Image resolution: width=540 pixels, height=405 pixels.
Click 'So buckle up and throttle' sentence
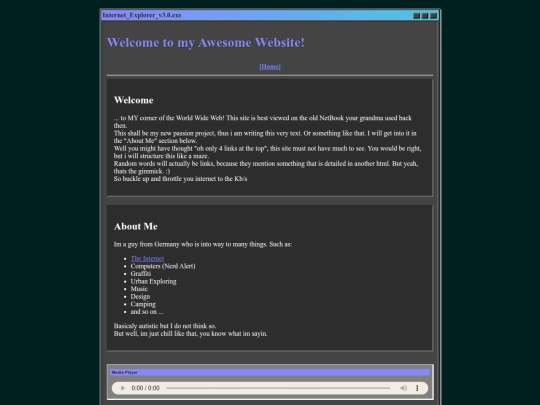click(180, 179)
